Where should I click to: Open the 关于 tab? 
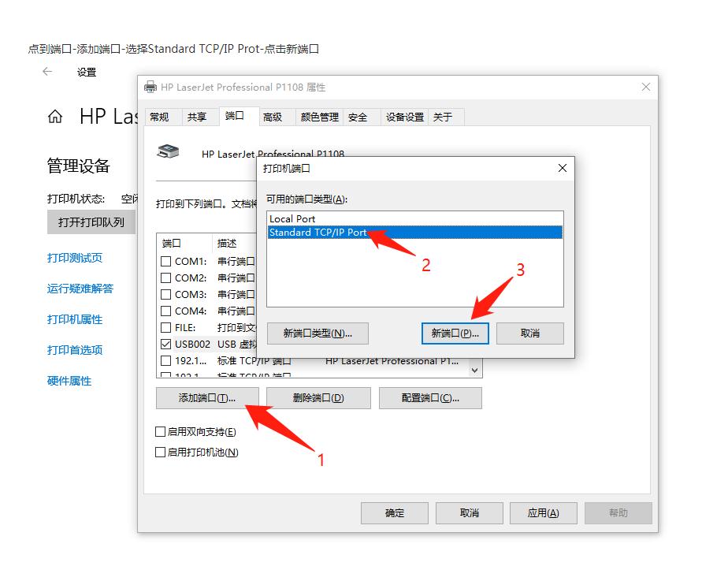446,117
